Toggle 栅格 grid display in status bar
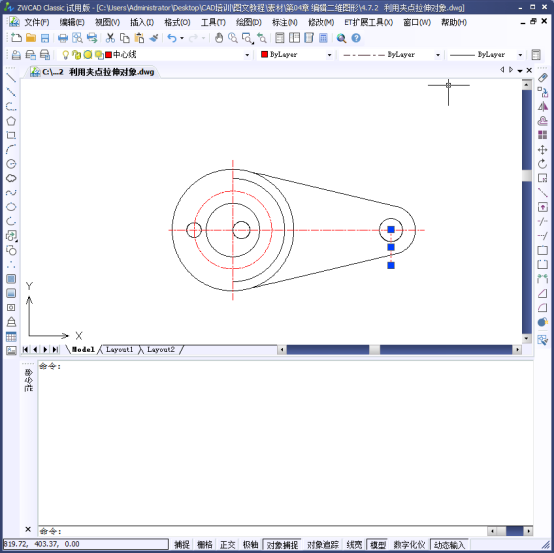Image resolution: width=554 pixels, height=553 pixels. [204, 545]
